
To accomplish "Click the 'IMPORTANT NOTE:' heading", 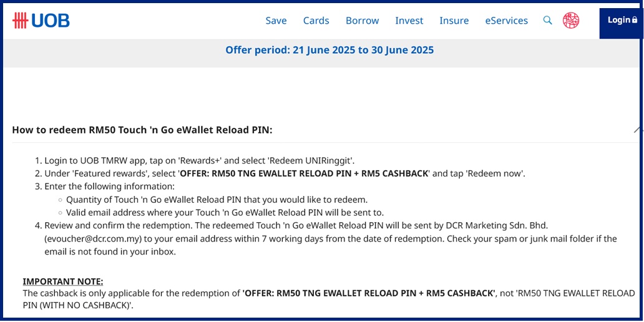I will [x=63, y=281].
